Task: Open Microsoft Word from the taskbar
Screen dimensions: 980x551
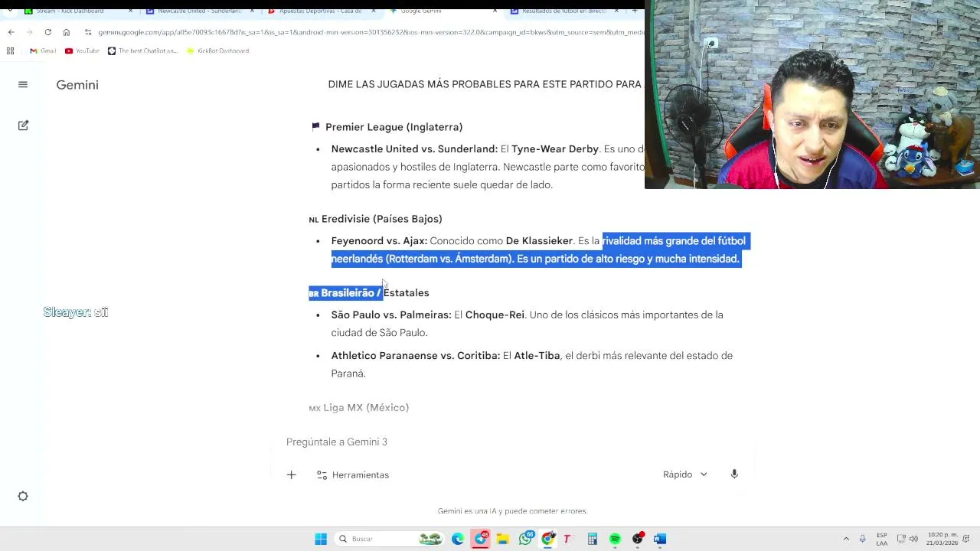Action: click(x=660, y=539)
